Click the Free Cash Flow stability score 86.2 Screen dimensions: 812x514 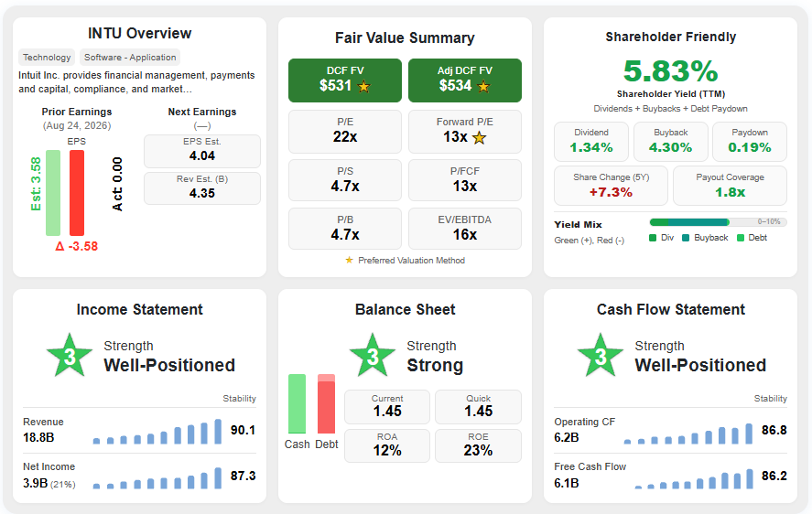point(774,476)
